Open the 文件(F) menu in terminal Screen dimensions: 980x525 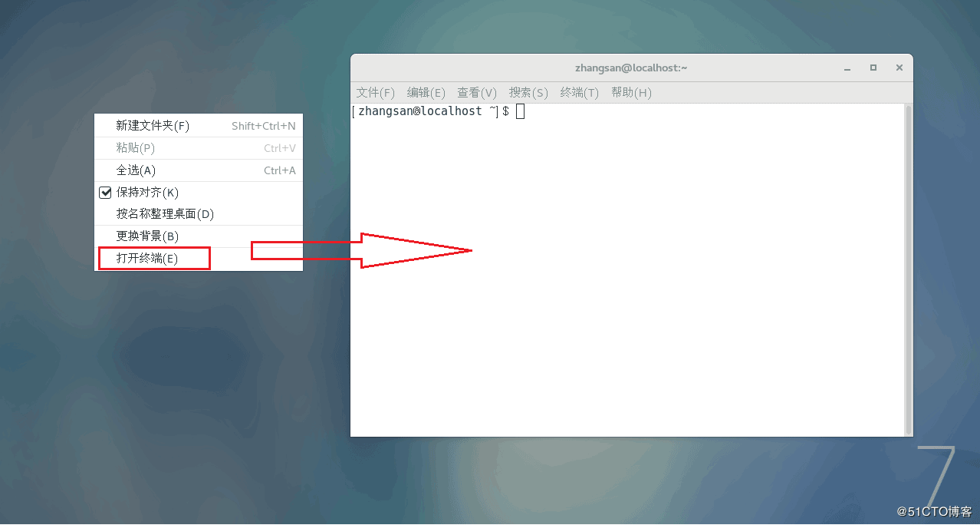click(375, 93)
